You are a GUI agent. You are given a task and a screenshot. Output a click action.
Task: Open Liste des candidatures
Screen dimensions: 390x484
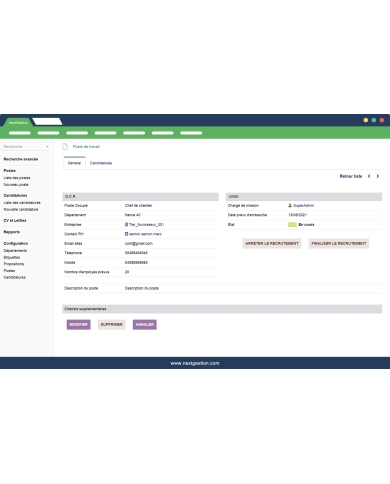(x=22, y=202)
